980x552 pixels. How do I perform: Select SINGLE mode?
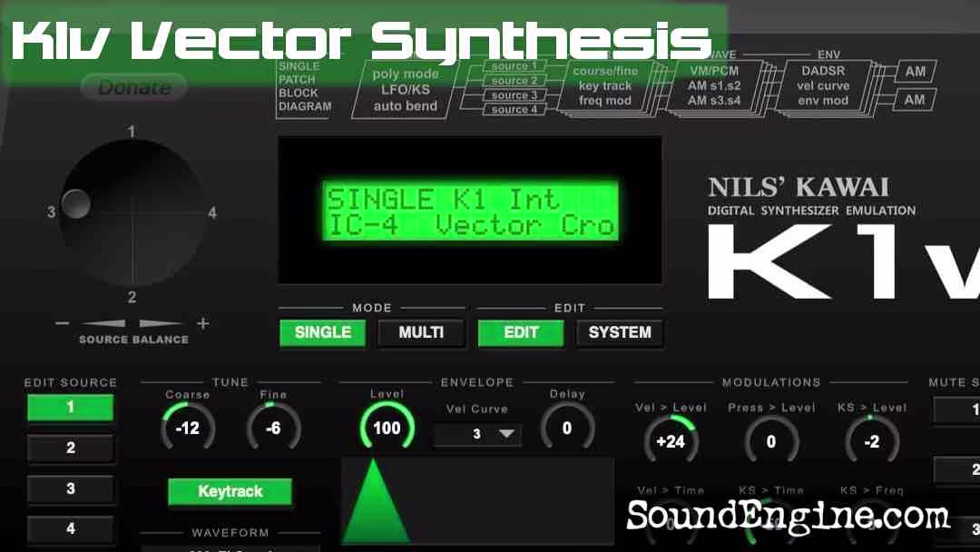click(322, 332)
